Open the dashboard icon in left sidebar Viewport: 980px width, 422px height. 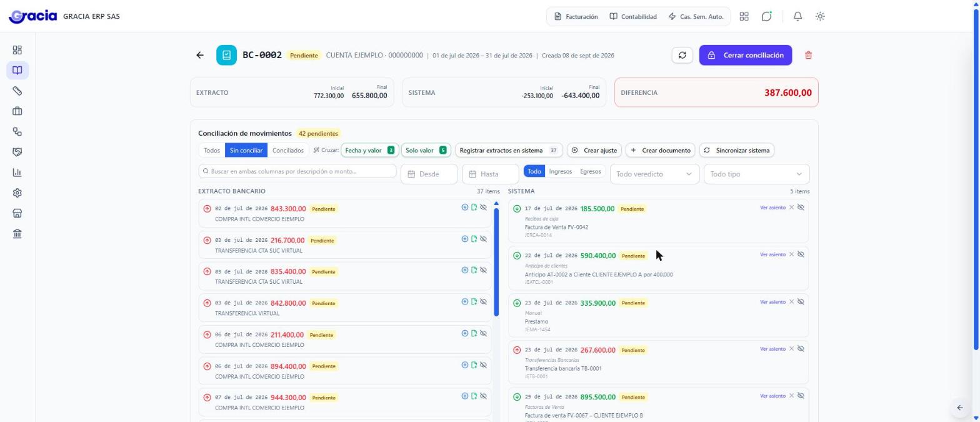pos(17,50)
